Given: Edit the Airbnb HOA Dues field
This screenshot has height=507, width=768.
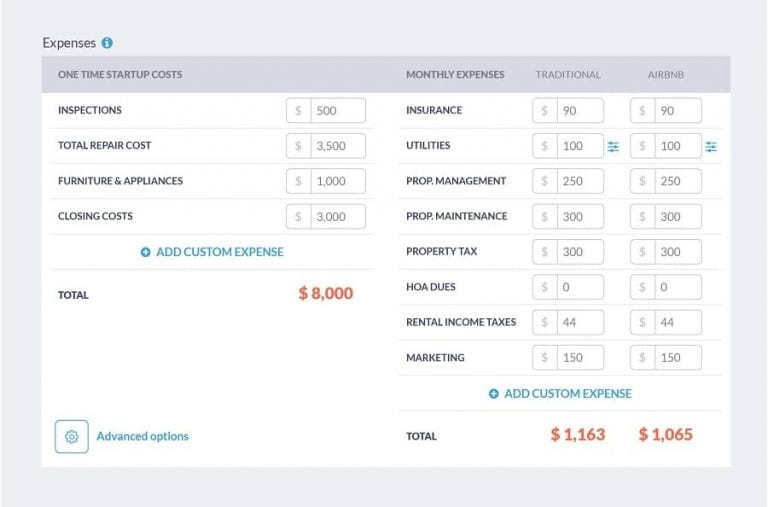Looking at the screenshot, I should point(677,287).
